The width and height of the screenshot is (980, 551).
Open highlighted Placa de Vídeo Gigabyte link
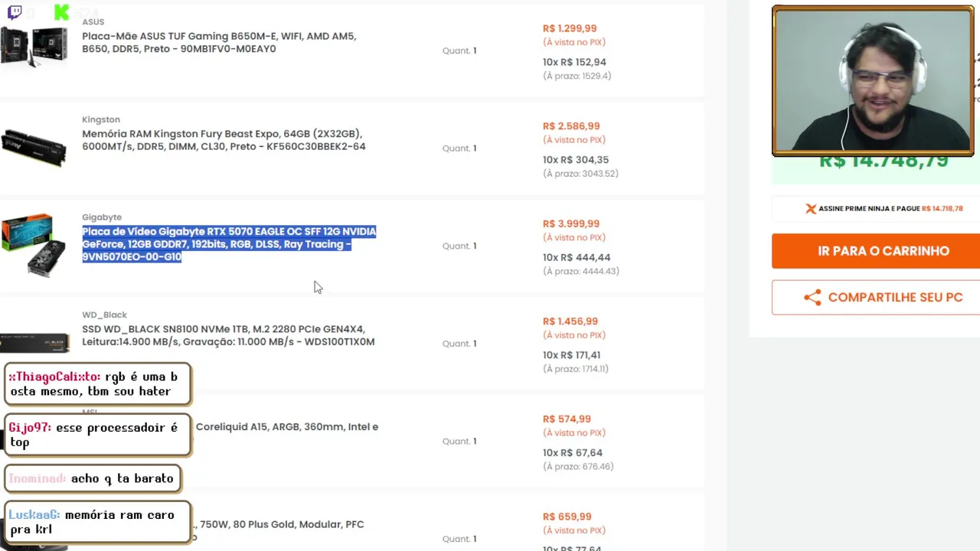coord(229,244)
